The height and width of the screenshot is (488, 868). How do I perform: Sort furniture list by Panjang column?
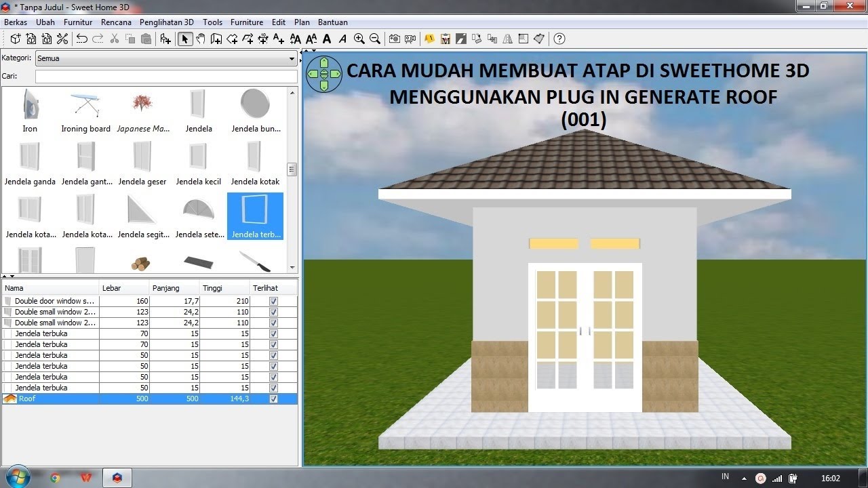[x=174, y=288]
